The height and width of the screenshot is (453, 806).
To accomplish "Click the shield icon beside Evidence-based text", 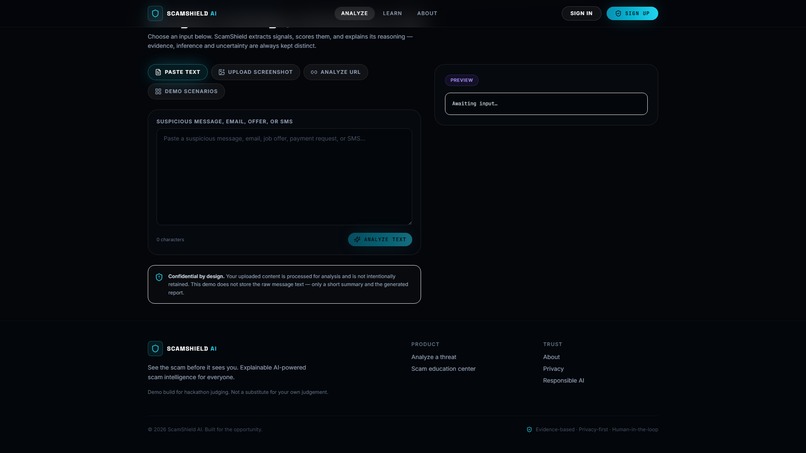I will click(x=529, y=429).
